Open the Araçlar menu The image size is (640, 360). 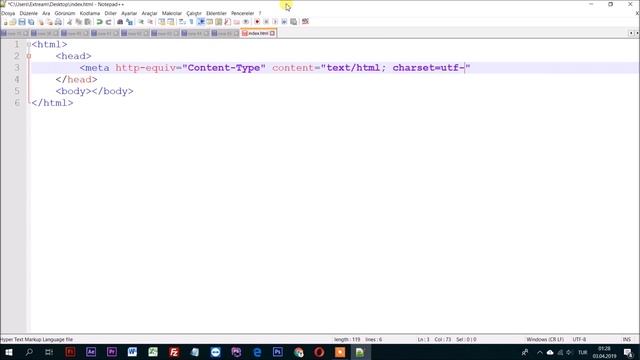click(x=149, y=13)
